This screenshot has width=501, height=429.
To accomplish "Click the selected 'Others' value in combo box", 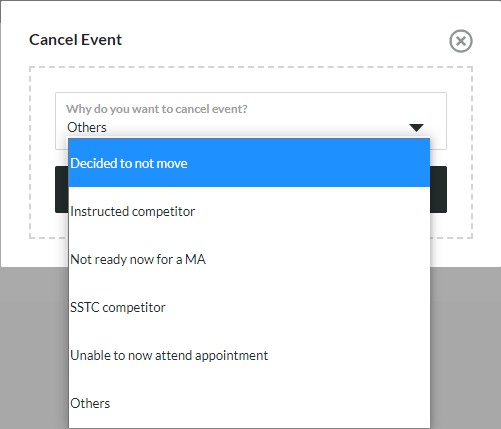I will coord(87,127).
